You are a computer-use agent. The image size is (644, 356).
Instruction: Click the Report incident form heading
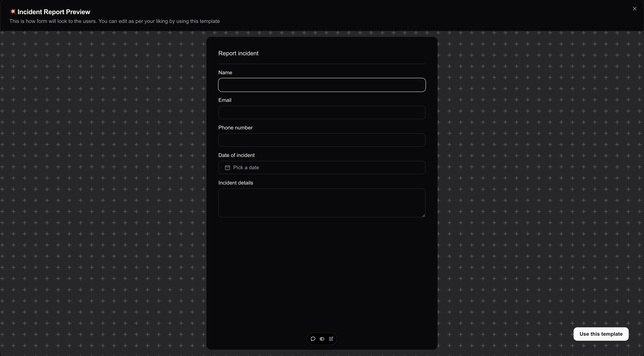pyautogui.click(x=238, y=53)
